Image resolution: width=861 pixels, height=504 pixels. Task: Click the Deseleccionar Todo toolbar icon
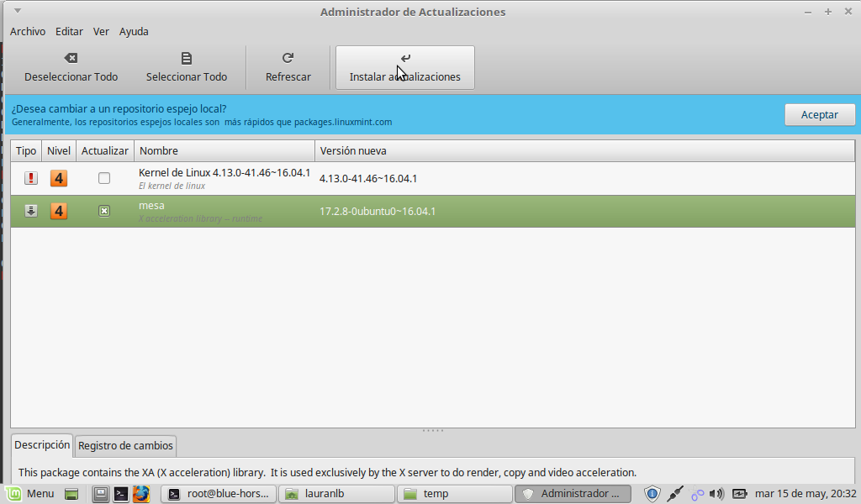(x=71, y=58)
